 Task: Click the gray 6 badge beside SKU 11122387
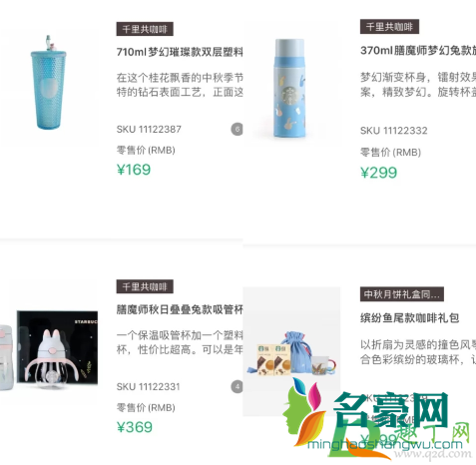[237, 129]
